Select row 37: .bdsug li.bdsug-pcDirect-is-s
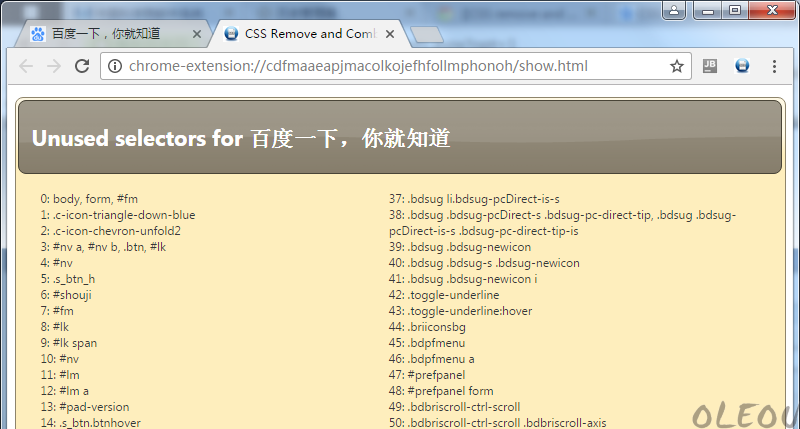The width and height of the screenshot is (800, 429). point(474,199)
